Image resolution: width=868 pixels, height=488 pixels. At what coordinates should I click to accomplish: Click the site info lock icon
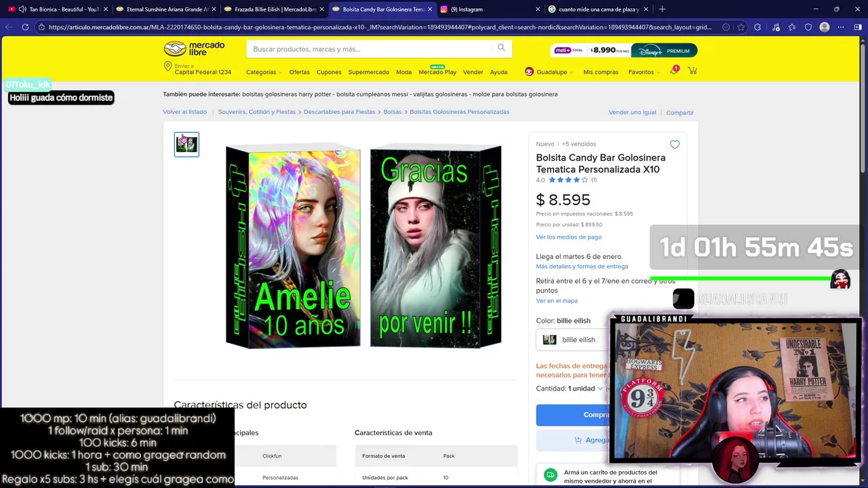click(41, 27)
